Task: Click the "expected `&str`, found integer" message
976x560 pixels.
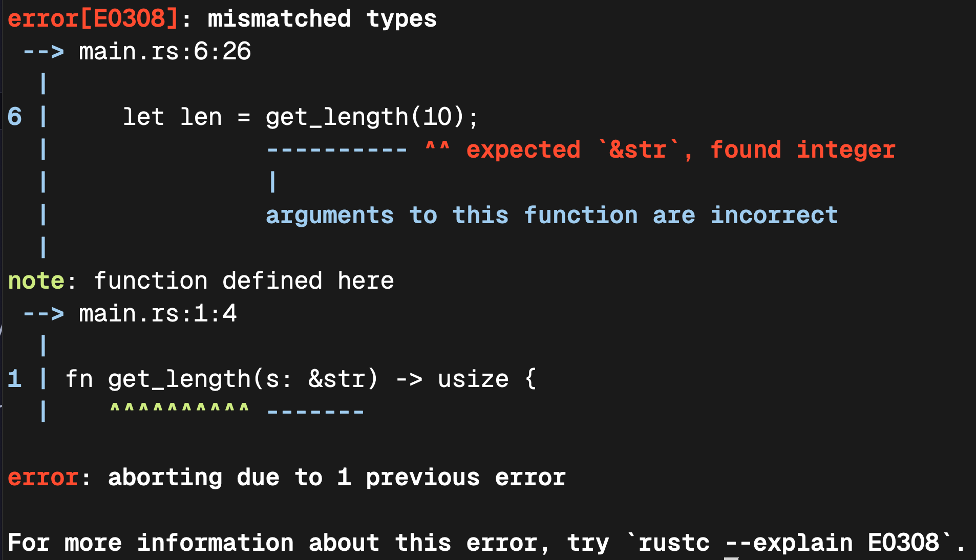Action: (x=681, y=150)
